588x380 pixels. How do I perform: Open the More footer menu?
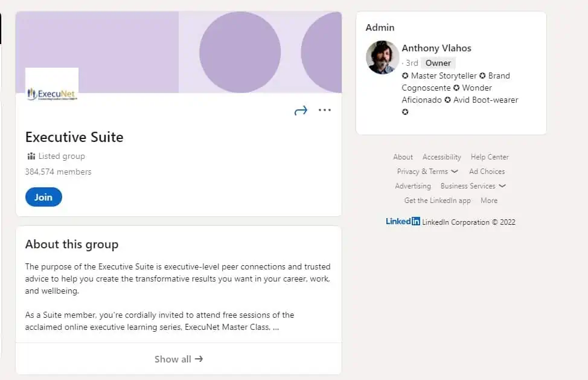(x=488, y=201)
